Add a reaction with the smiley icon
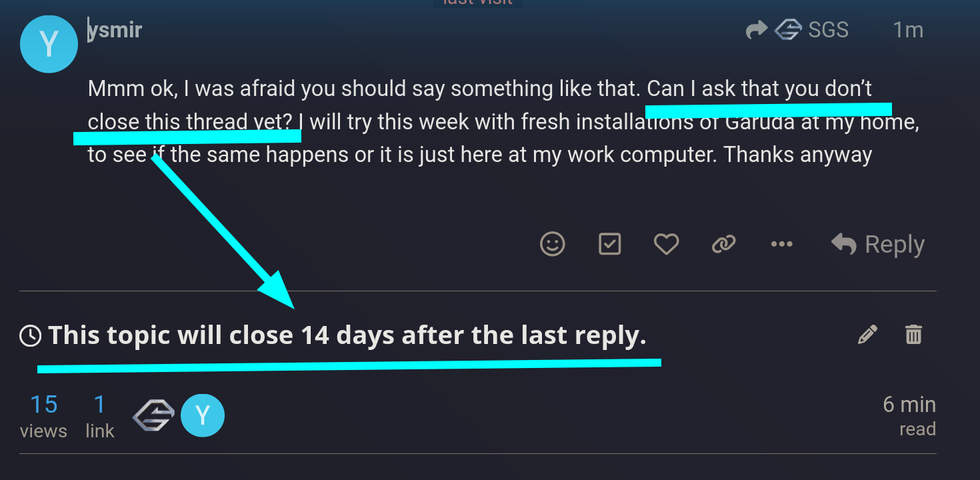Viewport: 980px width, 480px height. [x=552, y=244]
